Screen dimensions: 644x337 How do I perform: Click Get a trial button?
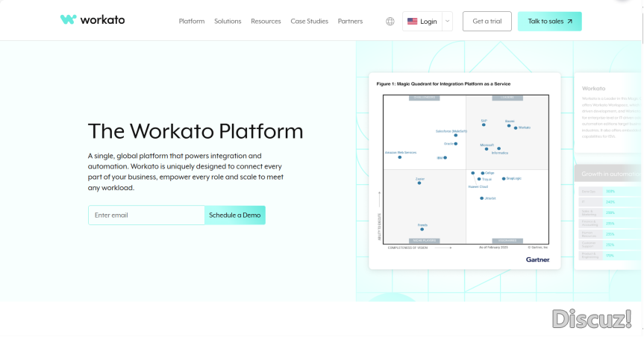click(x=487, y=22)
